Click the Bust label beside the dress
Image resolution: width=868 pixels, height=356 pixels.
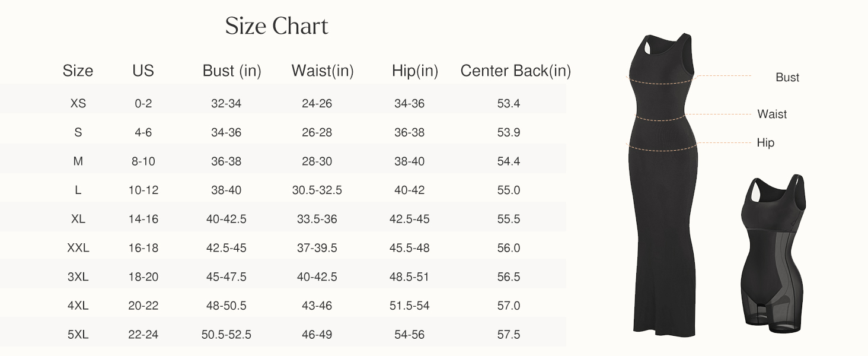[x=787, y=78]
